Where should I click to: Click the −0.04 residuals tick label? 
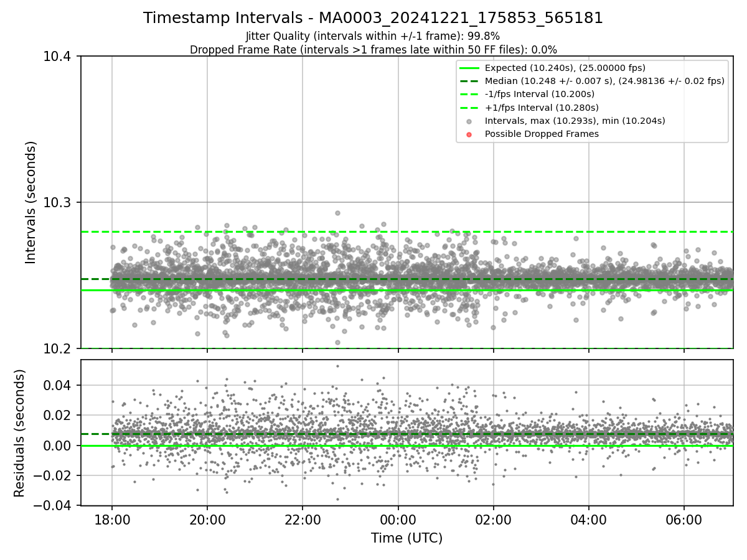click(53, 506)
